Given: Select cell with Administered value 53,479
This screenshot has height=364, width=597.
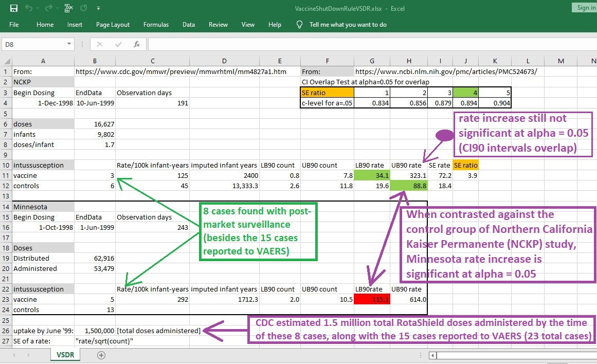Looking at the screenshot, I should click(95, 268).
